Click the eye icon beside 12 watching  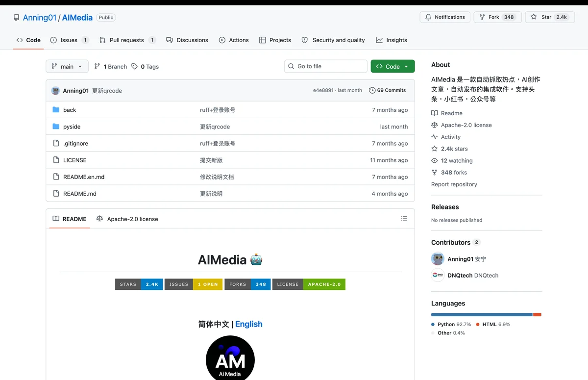pos(434,161)
